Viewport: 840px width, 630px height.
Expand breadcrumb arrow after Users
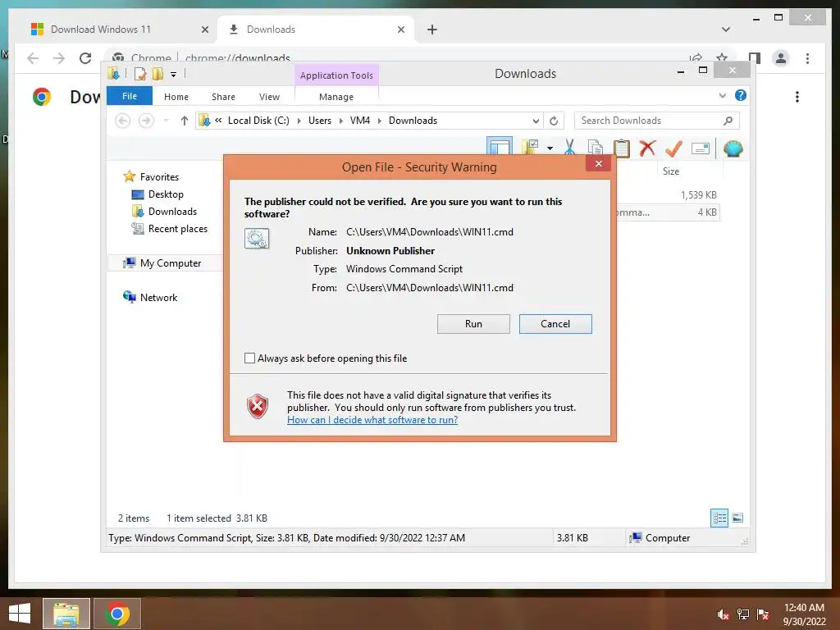coord(340,121)
